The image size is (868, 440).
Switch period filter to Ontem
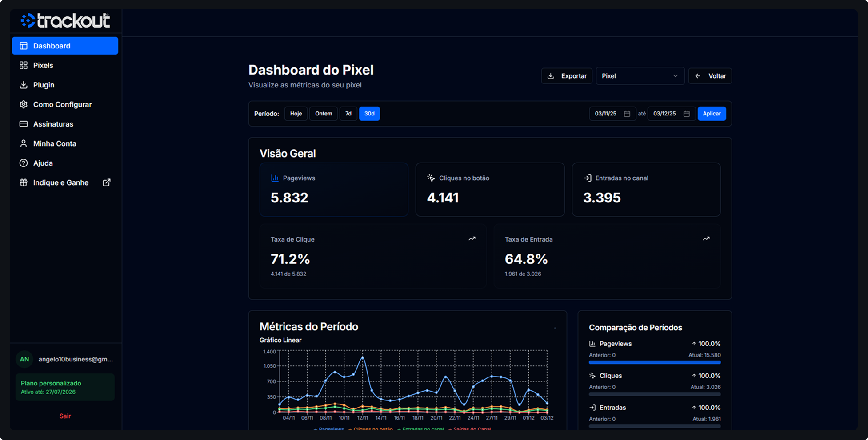tap(324, 114)
